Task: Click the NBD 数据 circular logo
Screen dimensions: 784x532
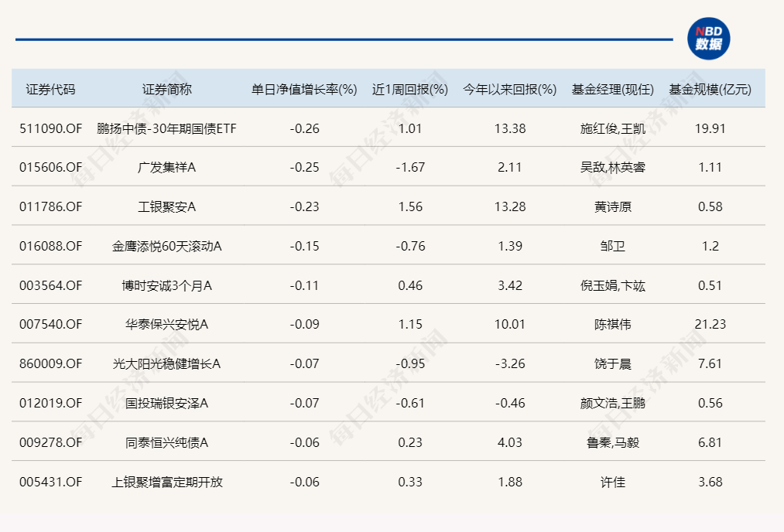Action: 709,39
